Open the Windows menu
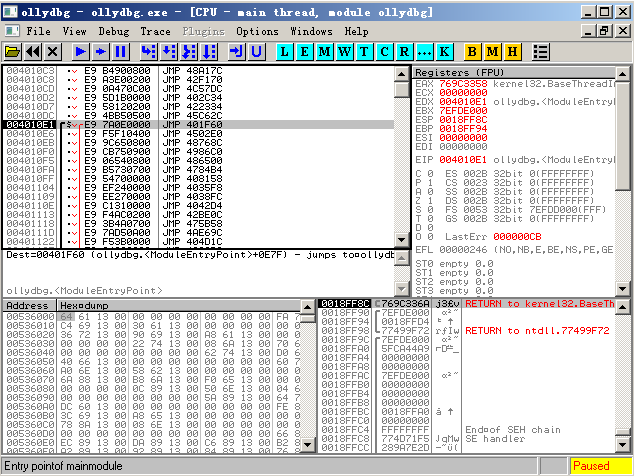 pyautogui.click(x=311, y=31)
